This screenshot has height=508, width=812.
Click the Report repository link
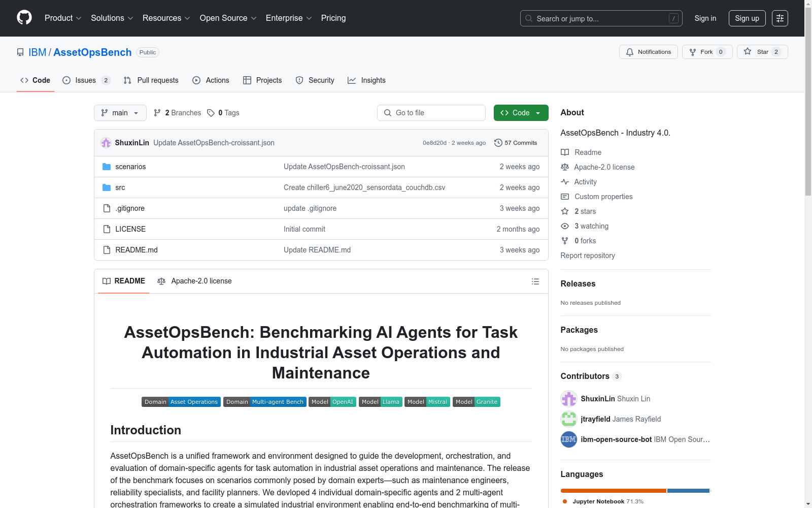588,256
